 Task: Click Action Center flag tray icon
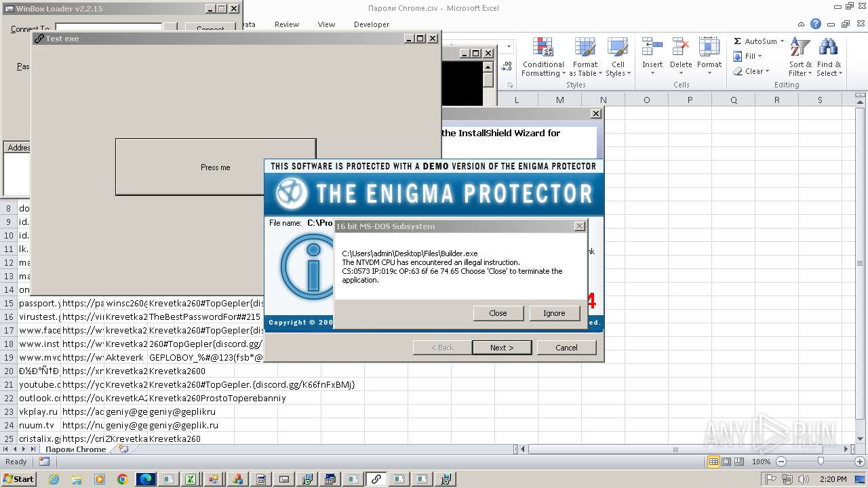(772, 479)
